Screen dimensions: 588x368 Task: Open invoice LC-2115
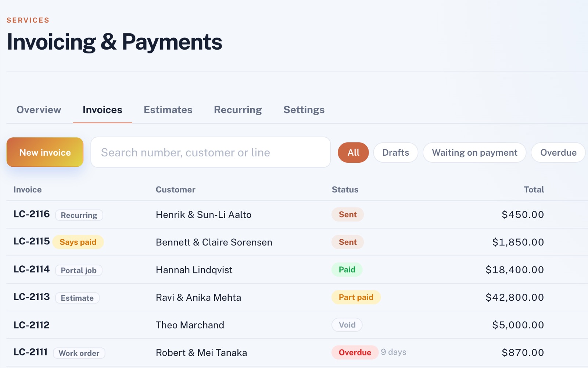coord(32,241)
